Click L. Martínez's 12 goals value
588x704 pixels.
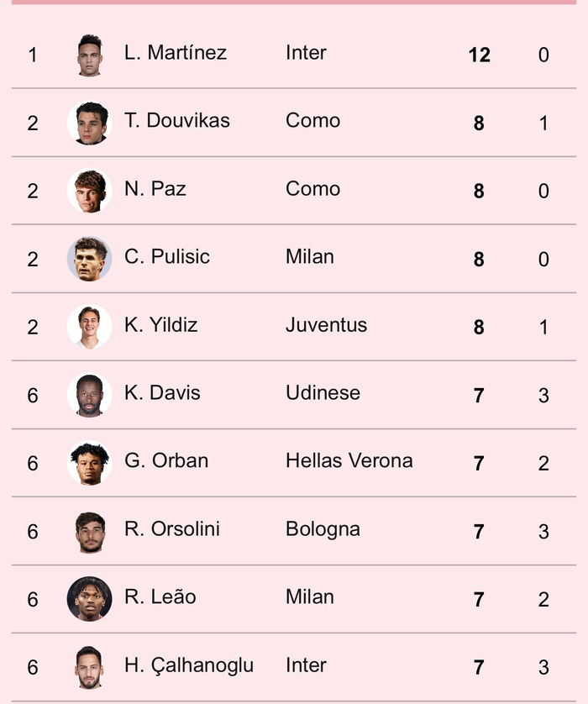tap(479, 55)
